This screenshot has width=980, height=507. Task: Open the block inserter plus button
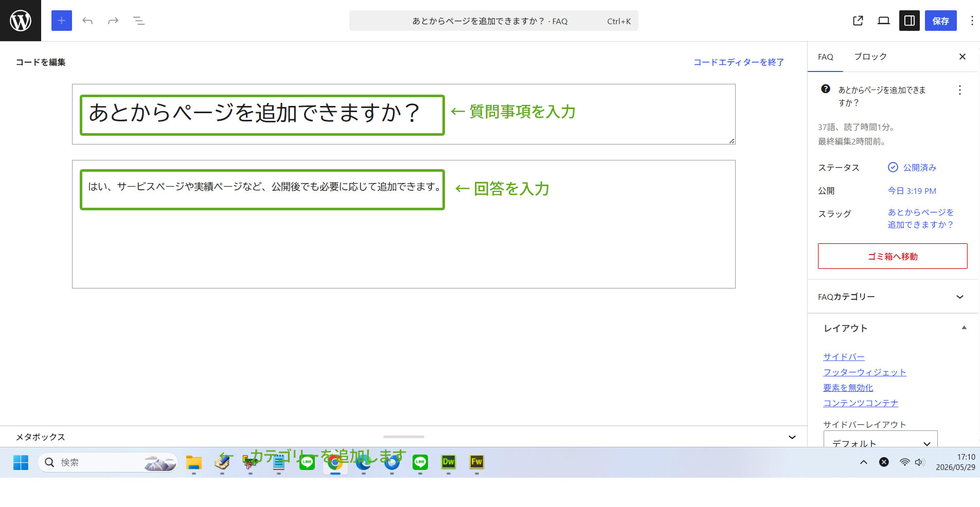[62, 21]
